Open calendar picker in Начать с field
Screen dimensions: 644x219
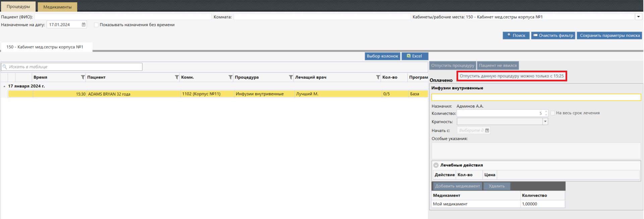pos(487,130)
